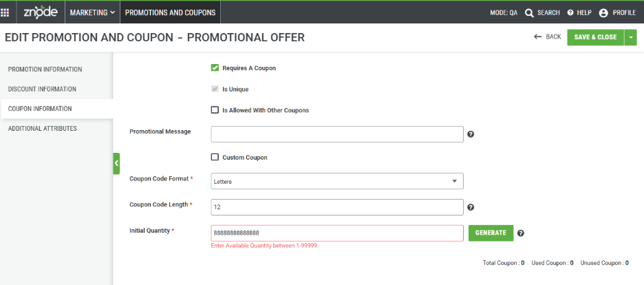Screen dimensions: 644x285
Task: Switch to Discount Information section
Action: point(42,89)
